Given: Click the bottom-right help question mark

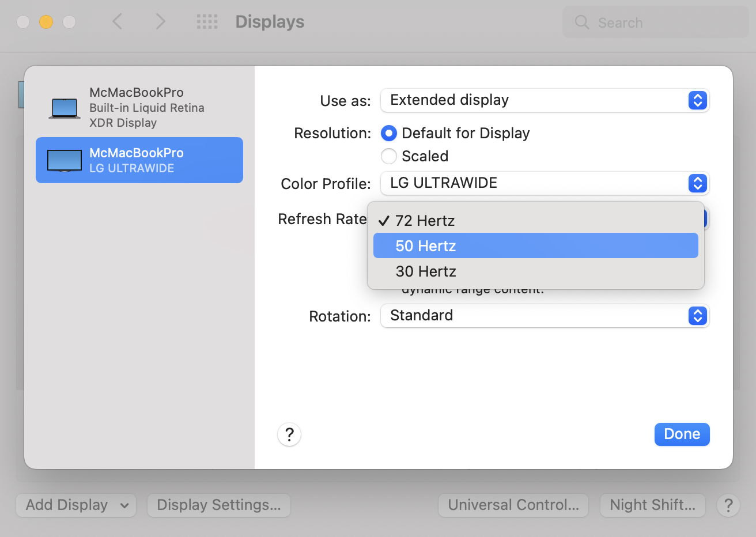Looking at the screenshot, I should point(728,505).
